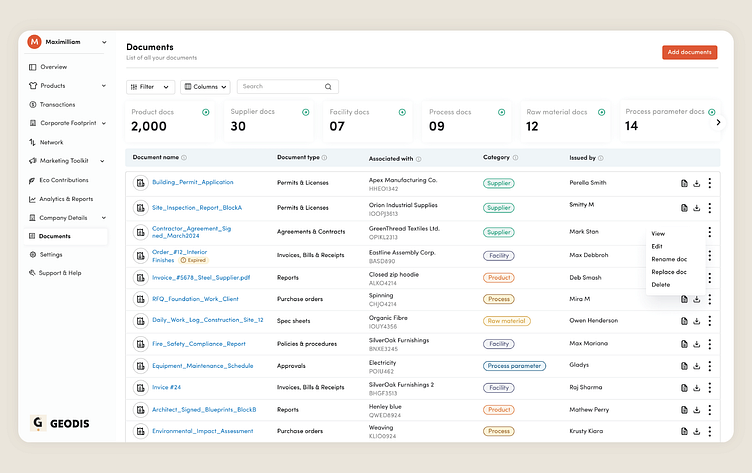Open the Maximilliam account dropdown
The height and width of the screenshot is (473, 752).
(x=104, y=42)
